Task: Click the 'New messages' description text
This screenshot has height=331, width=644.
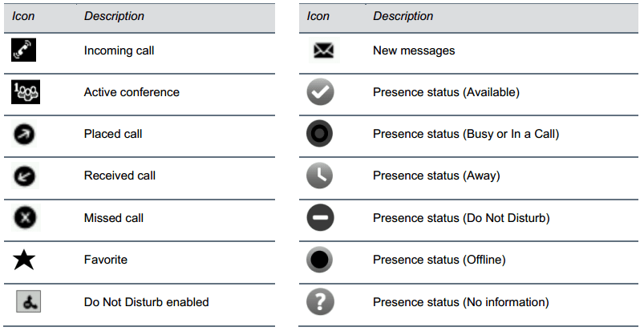Action: tap(414, 50)
